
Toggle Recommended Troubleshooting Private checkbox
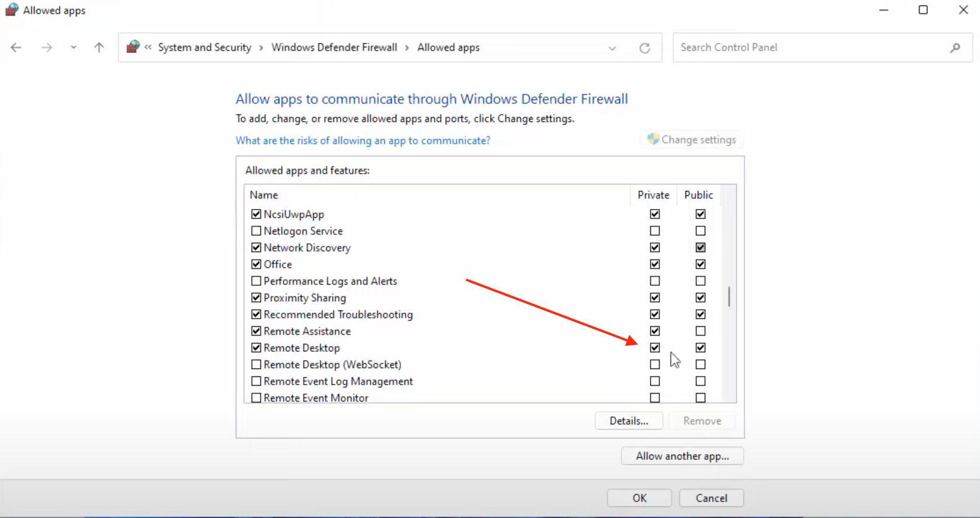[655, 315]
